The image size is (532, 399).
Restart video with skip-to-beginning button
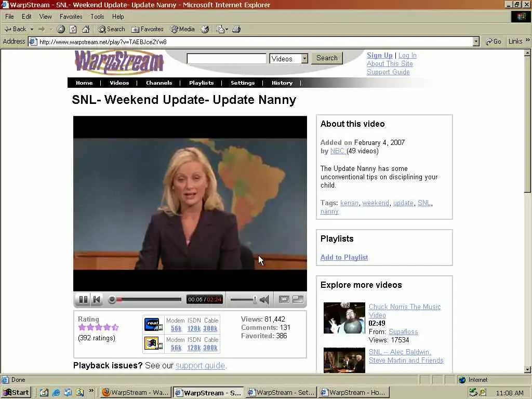(97, 299)
